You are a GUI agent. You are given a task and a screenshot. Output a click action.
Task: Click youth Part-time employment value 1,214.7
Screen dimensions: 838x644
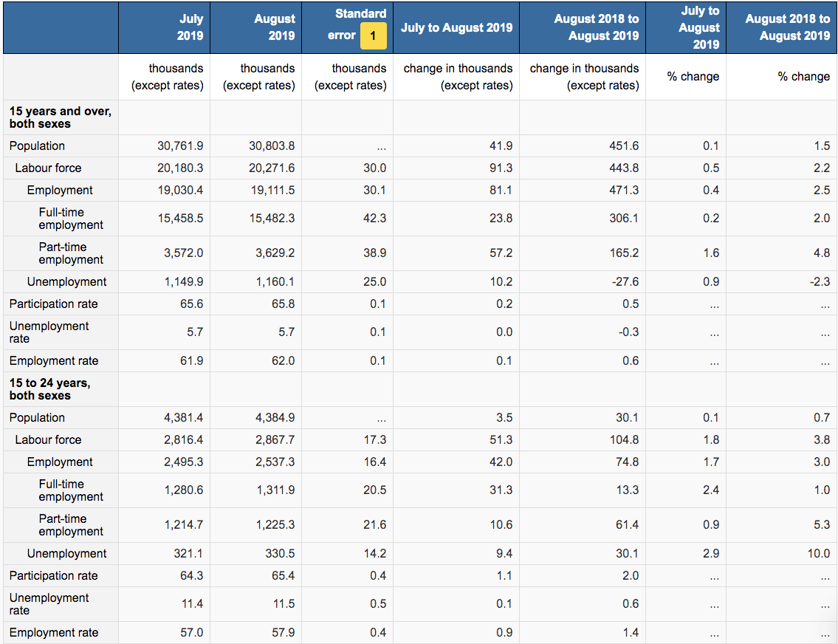tap(183, 525)
